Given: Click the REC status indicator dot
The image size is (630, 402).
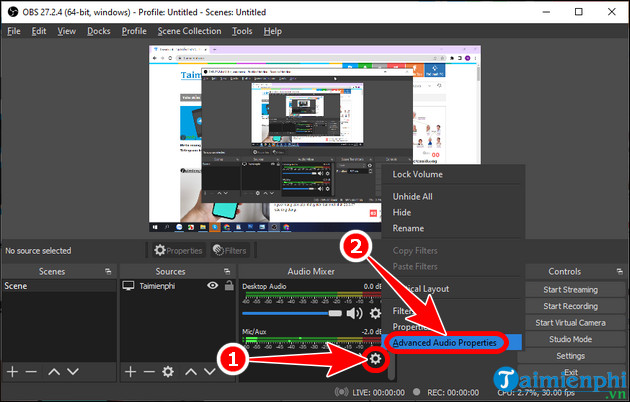Looking at the screenshot, I should (417, 392).
